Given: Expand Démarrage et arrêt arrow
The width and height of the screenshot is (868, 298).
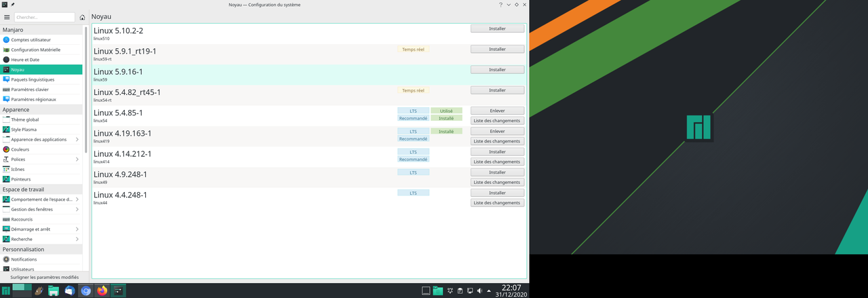Looking at the screenshot, I should [77, 229].
